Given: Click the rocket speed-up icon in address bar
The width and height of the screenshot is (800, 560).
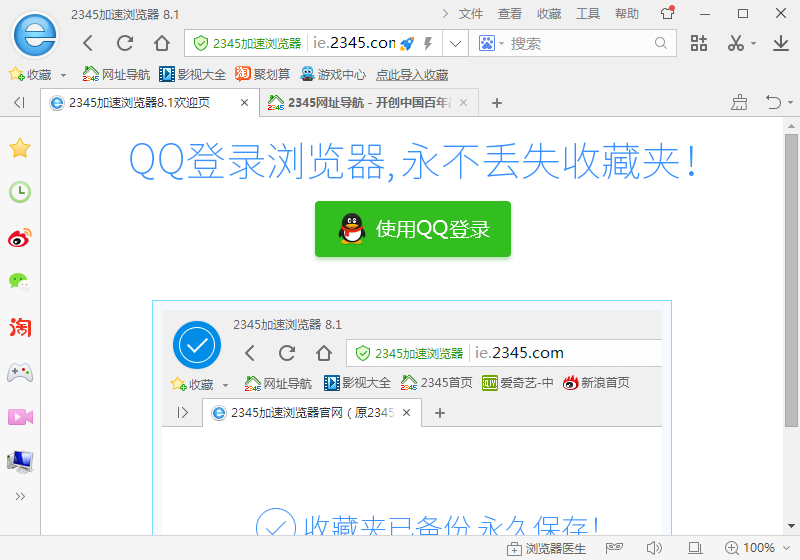Looking at the screenshot, I should (407, 43).
